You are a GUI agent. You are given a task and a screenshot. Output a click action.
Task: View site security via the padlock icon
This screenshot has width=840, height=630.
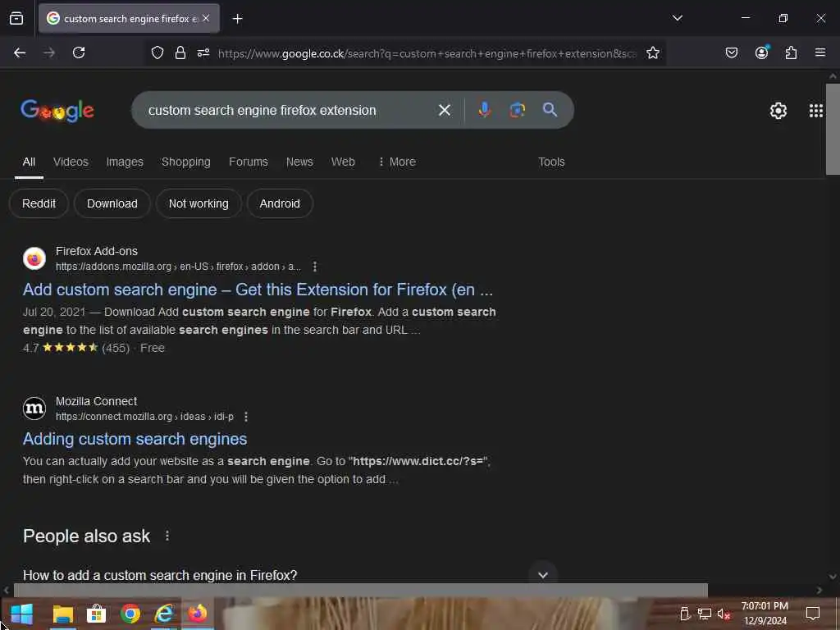tap(180, 52)
